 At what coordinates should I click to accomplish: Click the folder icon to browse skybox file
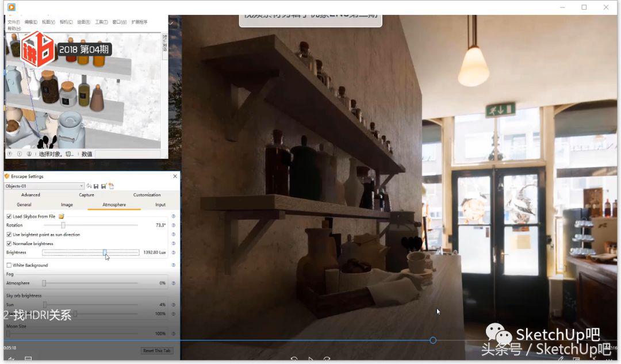click(61, 216)
